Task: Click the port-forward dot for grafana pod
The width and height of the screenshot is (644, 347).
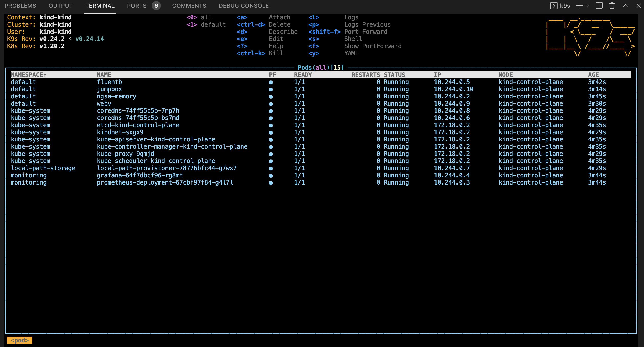Action: (x=271, y=176)
